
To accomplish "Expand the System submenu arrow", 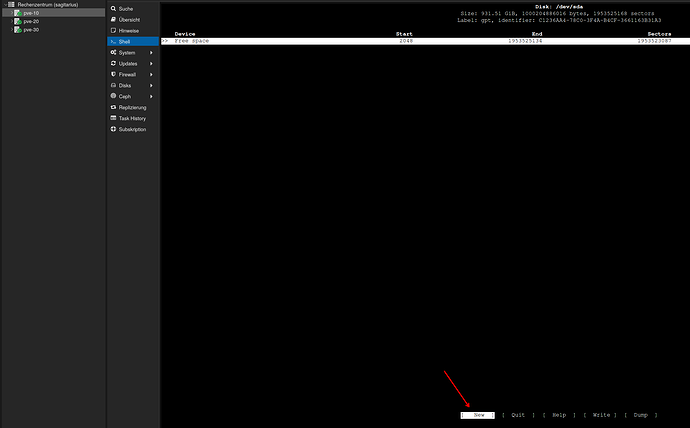I will point(151,53).
